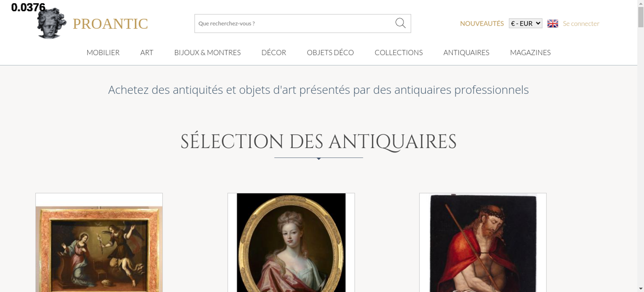Click the Se connecter login link
Viewport: 644px width, 292px height.
(x=581, y=23)
